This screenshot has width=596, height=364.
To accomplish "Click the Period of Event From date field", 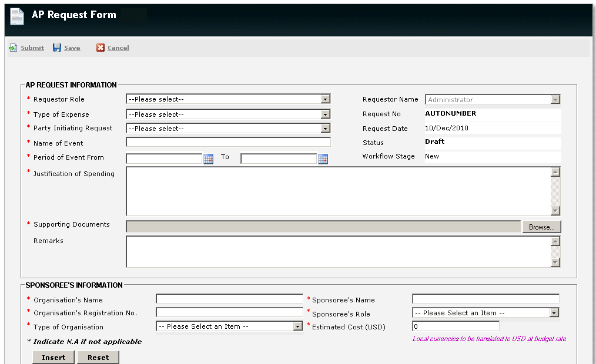I will pos(164,159).
